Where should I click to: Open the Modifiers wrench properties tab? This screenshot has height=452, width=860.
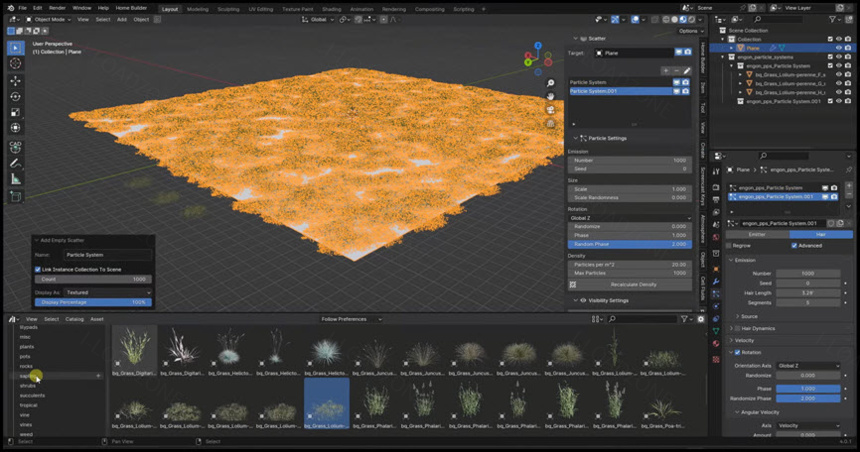click(x=716, y=281)
